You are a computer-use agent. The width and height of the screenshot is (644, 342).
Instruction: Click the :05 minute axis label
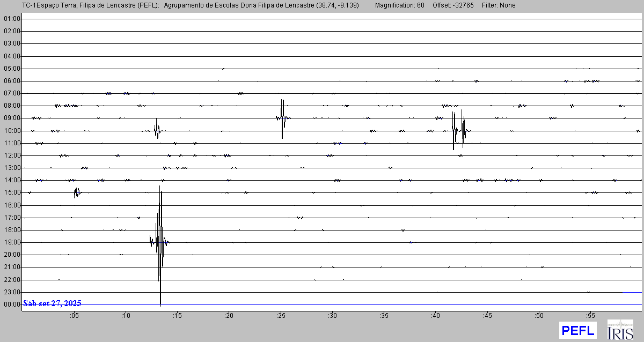tap(74, 315)
